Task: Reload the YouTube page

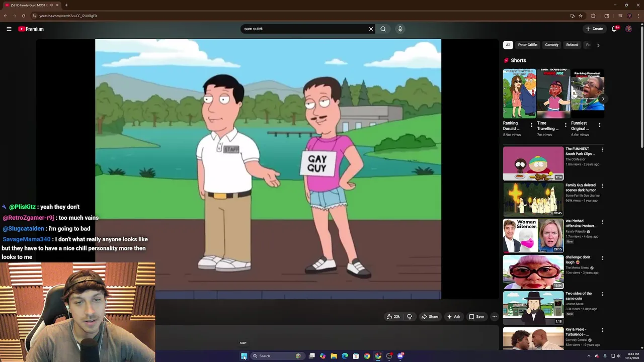Action: 23,16
